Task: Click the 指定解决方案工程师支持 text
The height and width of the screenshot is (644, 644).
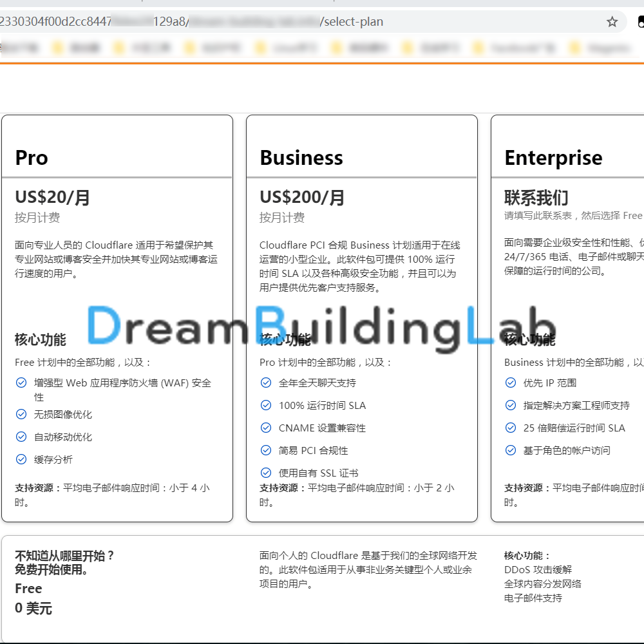Action: [x=576, y=406]
